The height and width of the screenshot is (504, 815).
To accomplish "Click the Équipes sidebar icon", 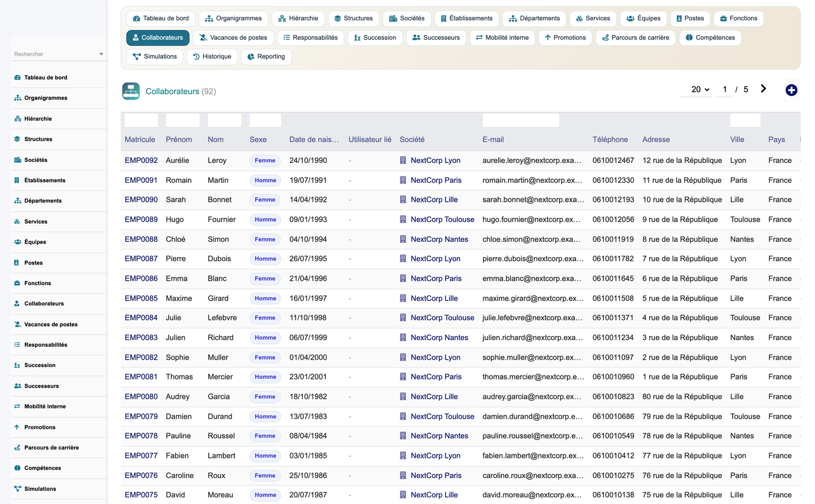I will tap(17, 242).
